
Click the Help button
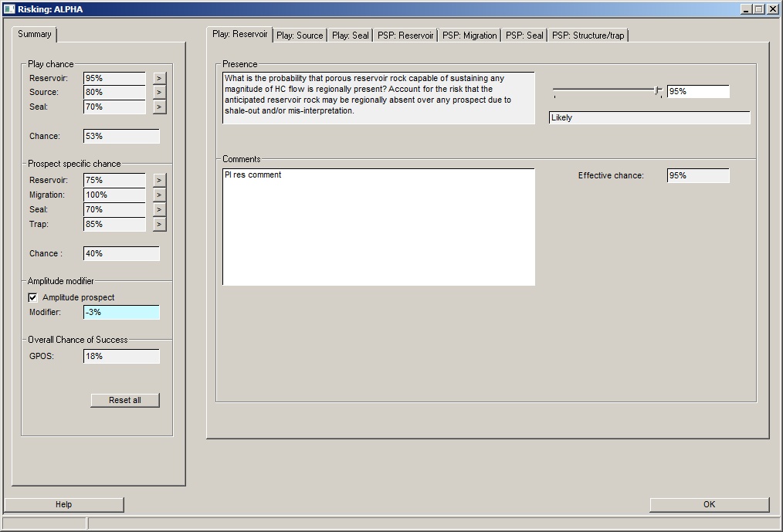point(63,504)
